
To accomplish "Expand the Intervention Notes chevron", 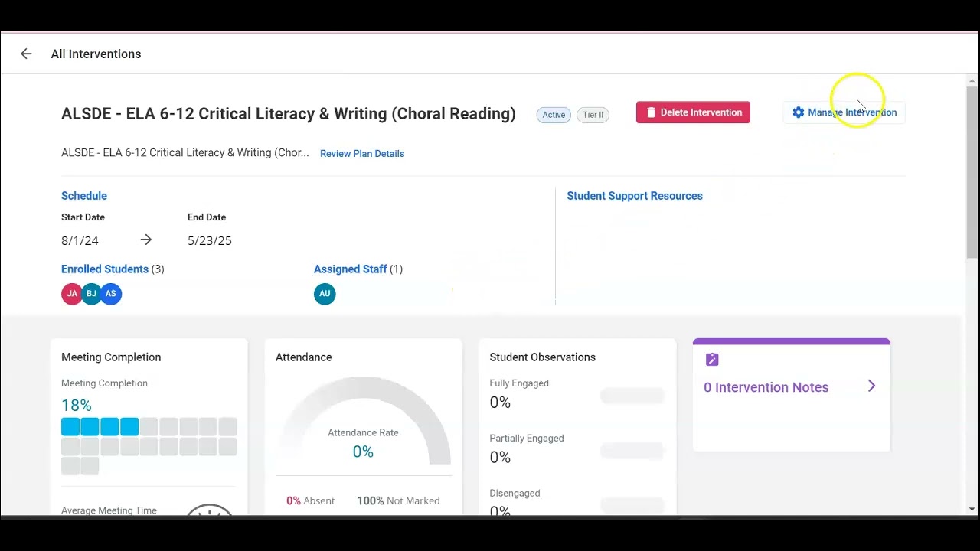I will pyautogui.click(x=871, y=386).
